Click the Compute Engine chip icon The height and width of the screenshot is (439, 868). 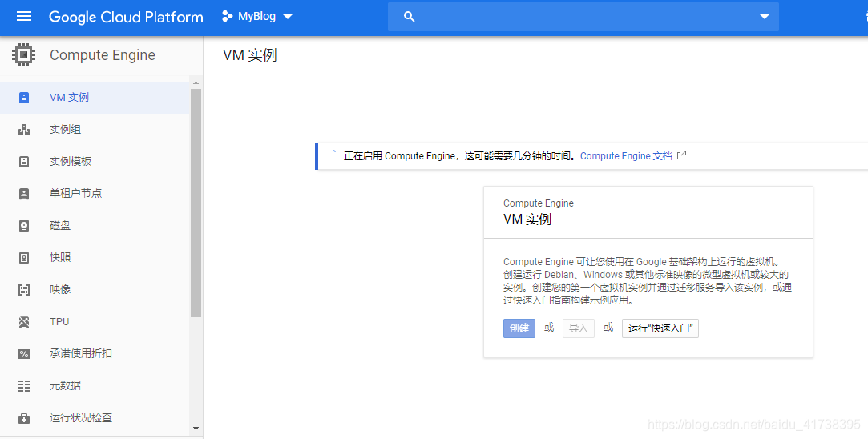pos(23,54)
